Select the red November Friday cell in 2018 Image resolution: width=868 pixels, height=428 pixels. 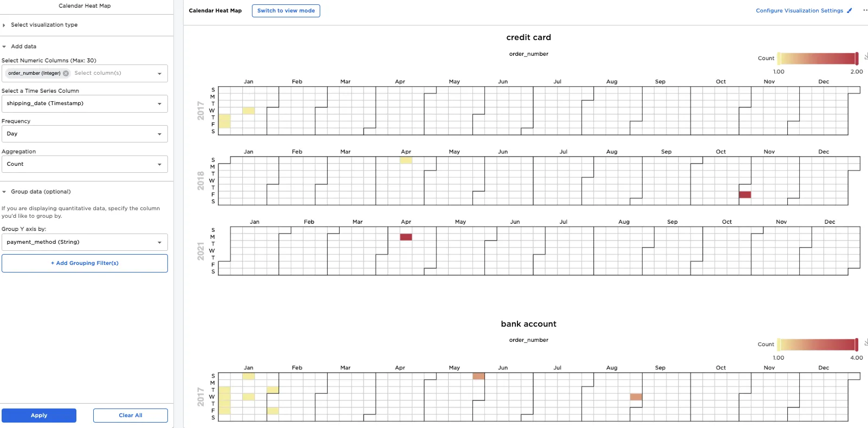(746, 194)
